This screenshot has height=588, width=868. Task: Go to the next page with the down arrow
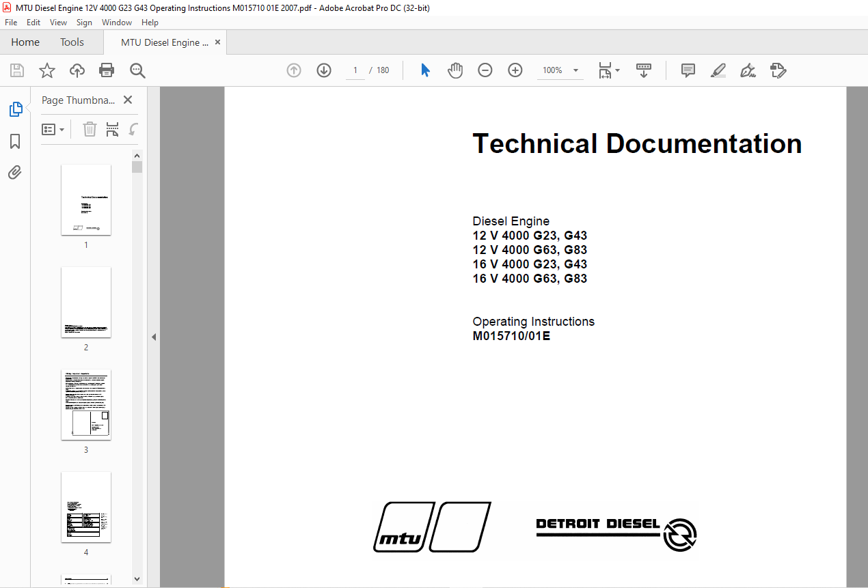[x=324, y=70]
